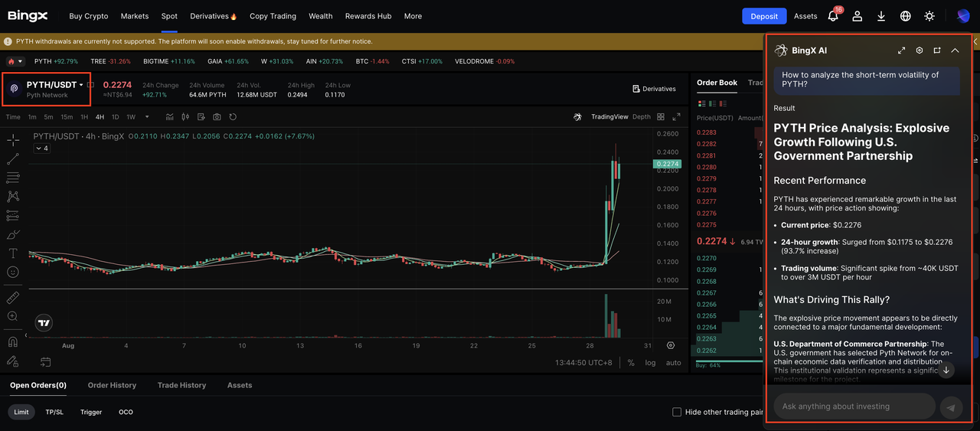
Task: Expand more timeframe intervals dropdown
Action: [147, 117]
